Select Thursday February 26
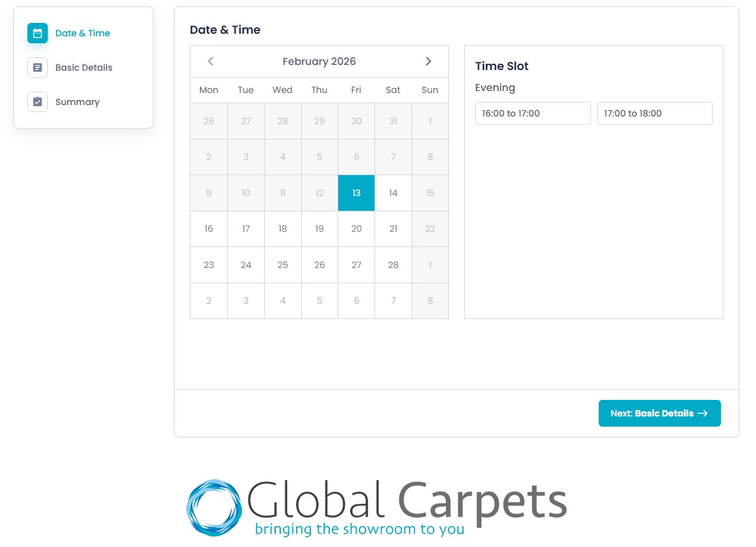The image size is (756, 547). (320, 265)
